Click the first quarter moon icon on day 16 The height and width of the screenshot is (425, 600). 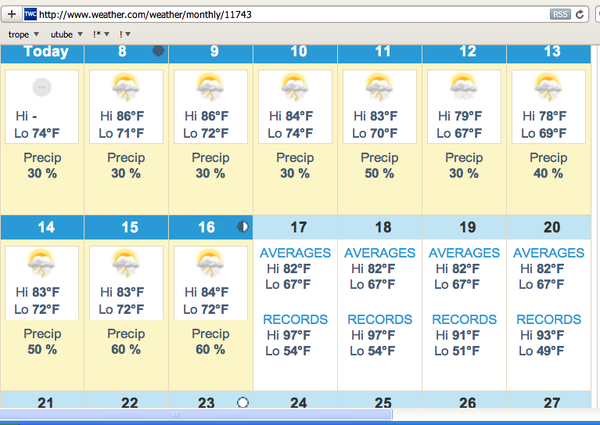click(x=243, y=227)
